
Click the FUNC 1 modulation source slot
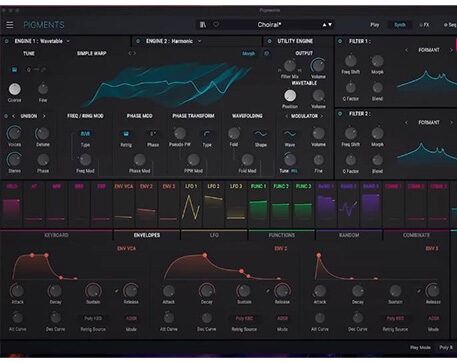[259, 204]
